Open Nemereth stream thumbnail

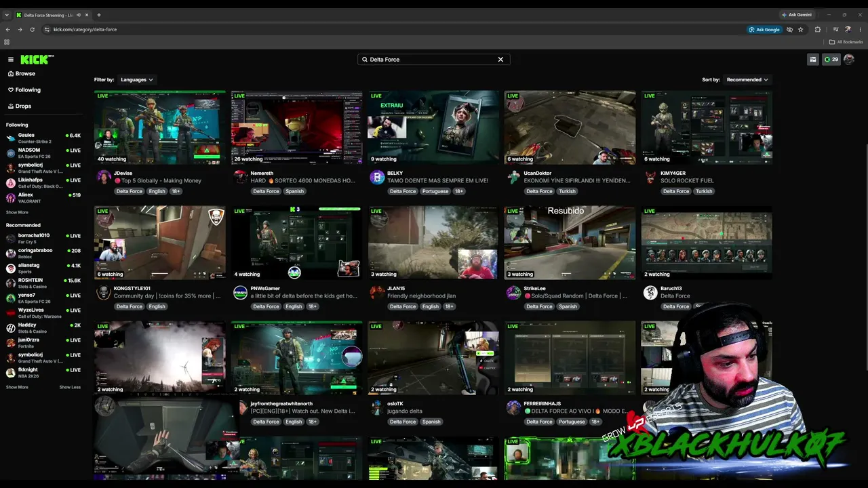click(x=296, y=127)
